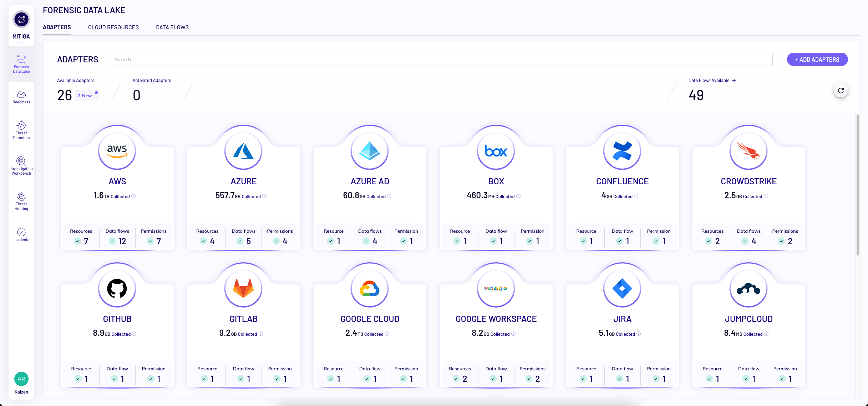Click info icon beside Google Cloud collected

click(x=387, y=334)
